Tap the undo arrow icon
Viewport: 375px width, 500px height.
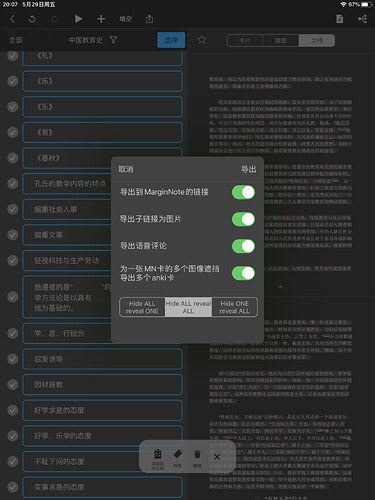click(32, 19)
